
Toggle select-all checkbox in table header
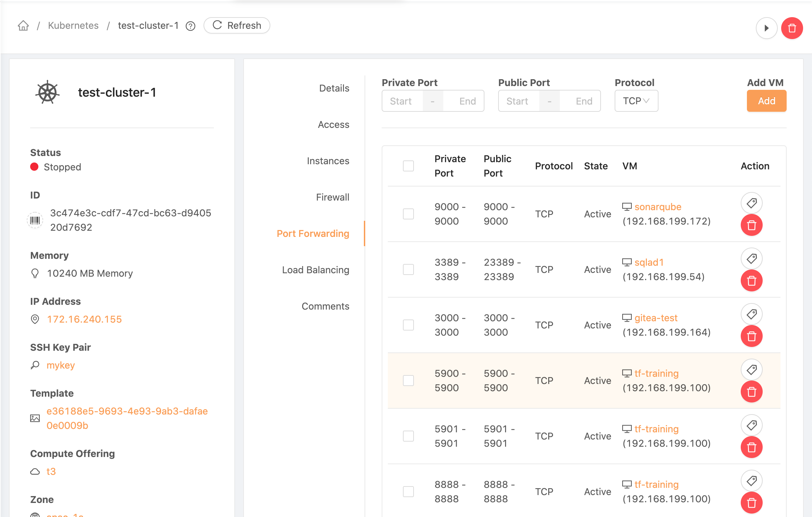pyautogui.click(x=408, y=166)
